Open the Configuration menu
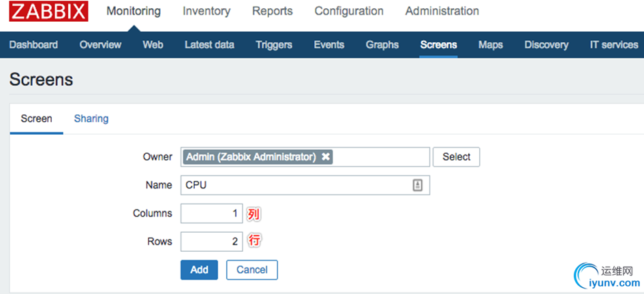This screenshot has height=294, width=644. coord(349,12)
